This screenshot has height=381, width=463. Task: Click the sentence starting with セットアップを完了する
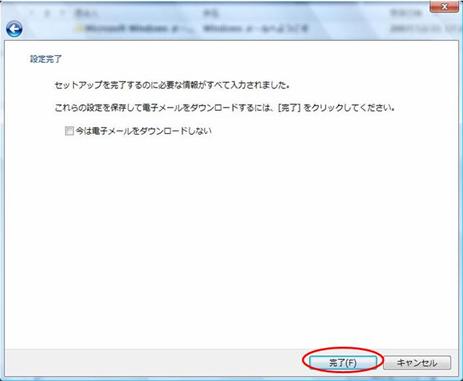pos(172,85)
